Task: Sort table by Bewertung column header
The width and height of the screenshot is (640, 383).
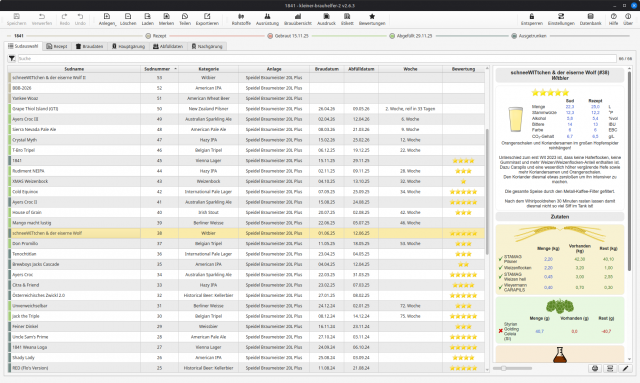Action: [463, 69]
